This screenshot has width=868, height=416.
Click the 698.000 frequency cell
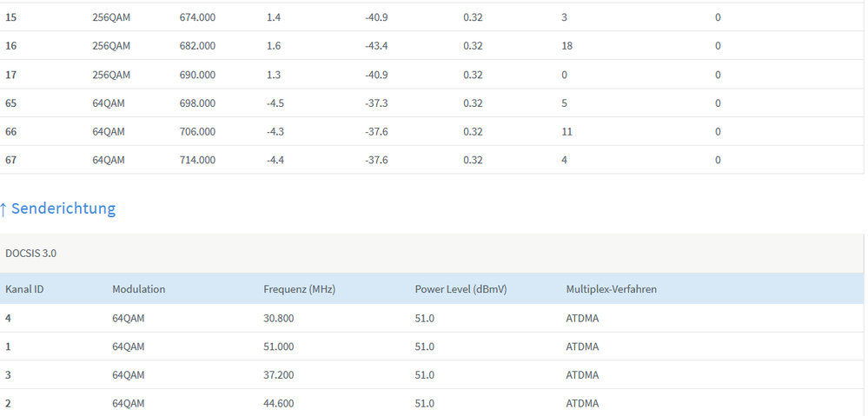[197, 103]
